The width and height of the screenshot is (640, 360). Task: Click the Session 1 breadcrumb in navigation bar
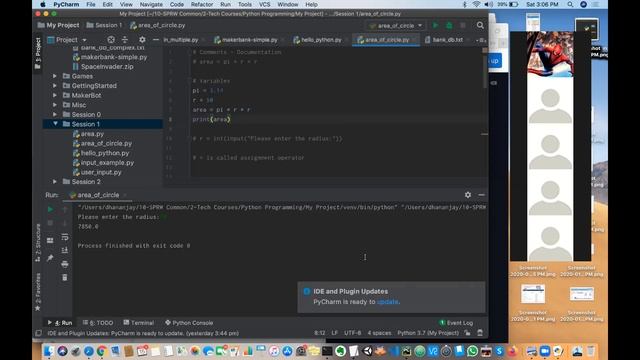(x=104, y=25)
